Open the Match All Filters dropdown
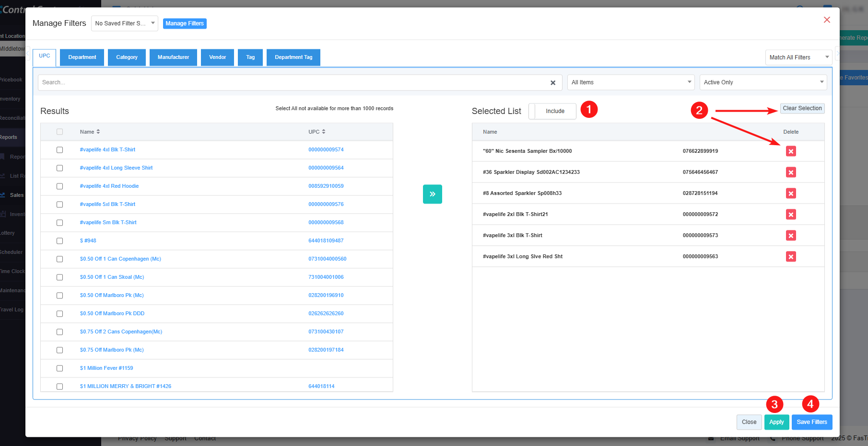The width and height of the screenshot is (868, 446). pyautogui.click(x=798, y=57)
